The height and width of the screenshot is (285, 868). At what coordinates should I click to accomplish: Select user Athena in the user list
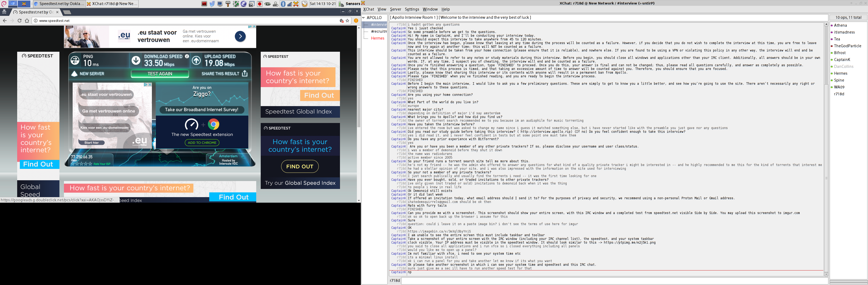[x=840, y=25]
